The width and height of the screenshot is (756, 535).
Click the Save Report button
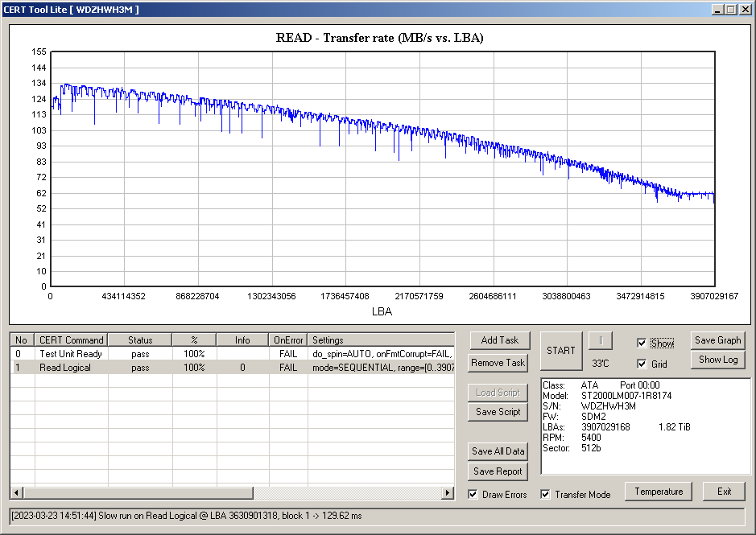point(498,471)
